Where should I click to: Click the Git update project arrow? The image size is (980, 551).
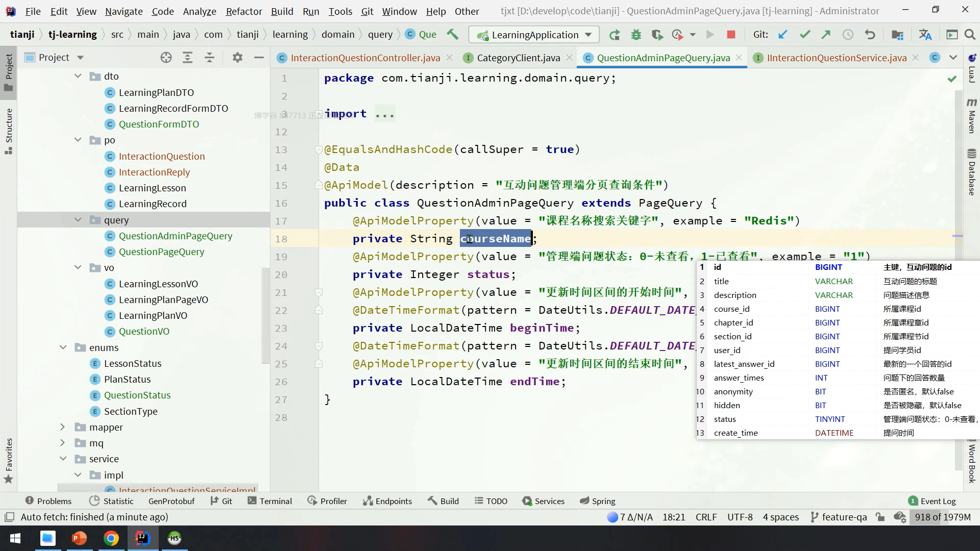point(782,35)
